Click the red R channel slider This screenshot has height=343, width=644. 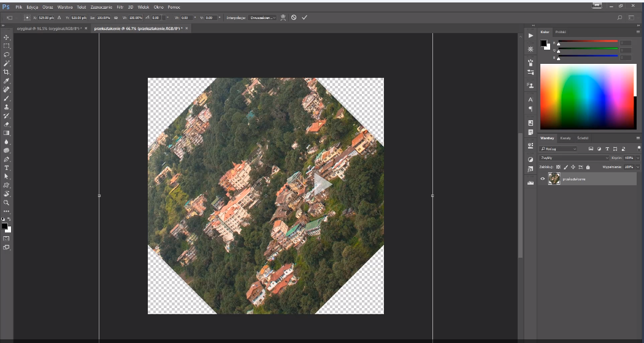587,42
